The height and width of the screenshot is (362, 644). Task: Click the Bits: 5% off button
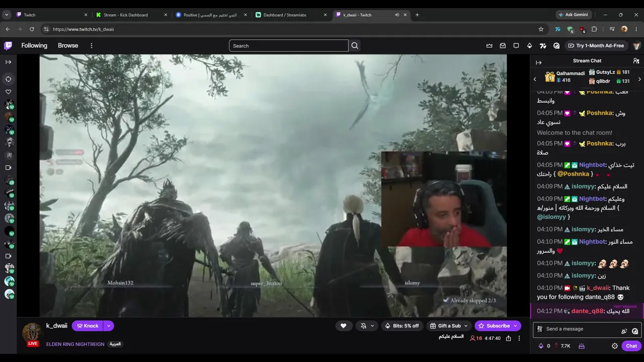[x=401, y=326]
